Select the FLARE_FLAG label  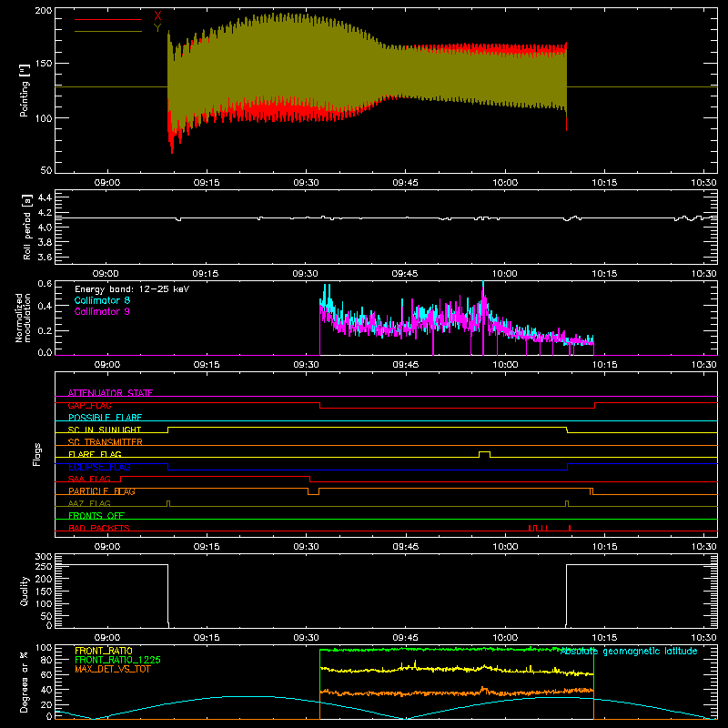point(95,454)
